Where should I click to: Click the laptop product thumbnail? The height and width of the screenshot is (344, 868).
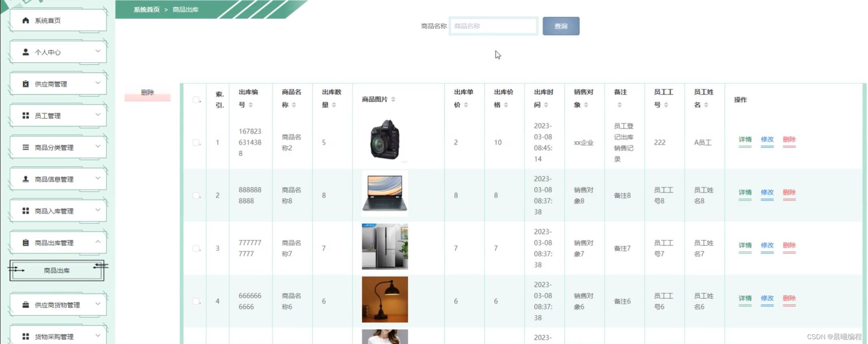coord(385,193)
